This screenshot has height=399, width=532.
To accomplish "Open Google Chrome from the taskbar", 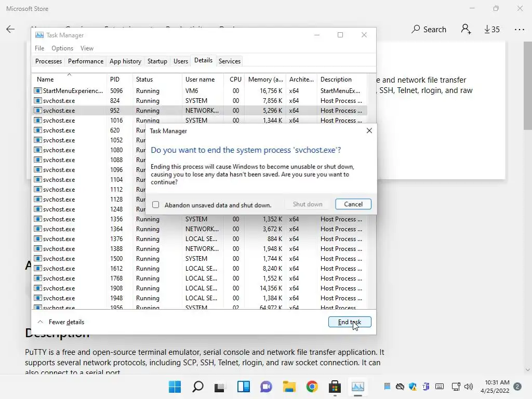I will (312, 387).
